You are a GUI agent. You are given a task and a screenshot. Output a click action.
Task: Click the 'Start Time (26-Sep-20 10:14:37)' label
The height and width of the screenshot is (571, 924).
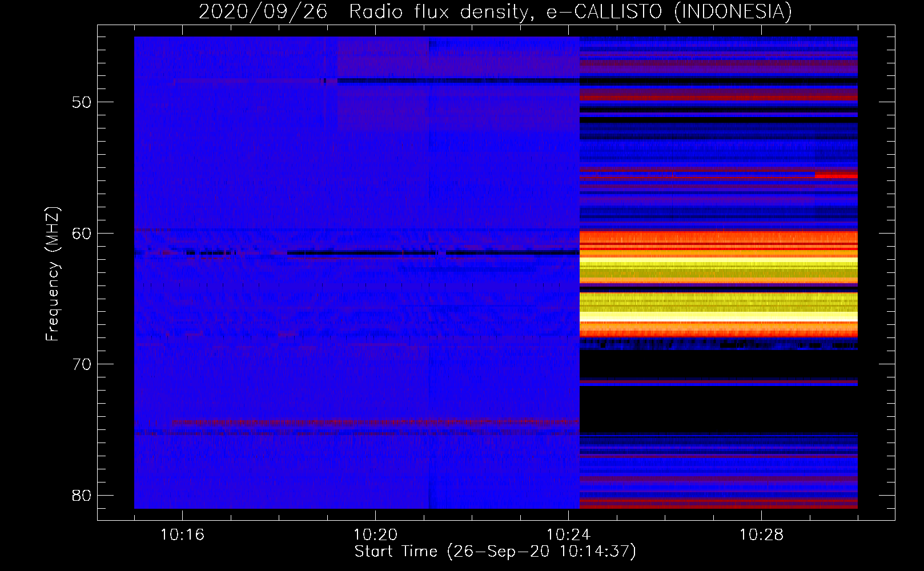(495, 552)
